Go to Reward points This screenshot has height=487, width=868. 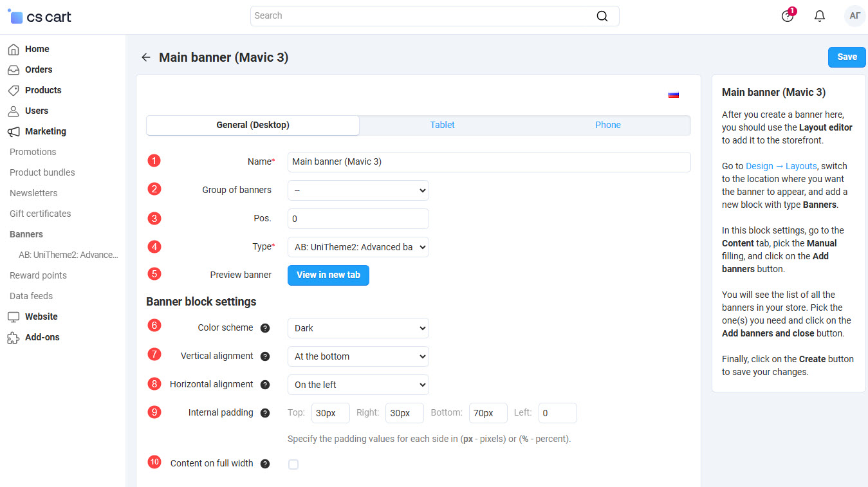tap(38, 275)
